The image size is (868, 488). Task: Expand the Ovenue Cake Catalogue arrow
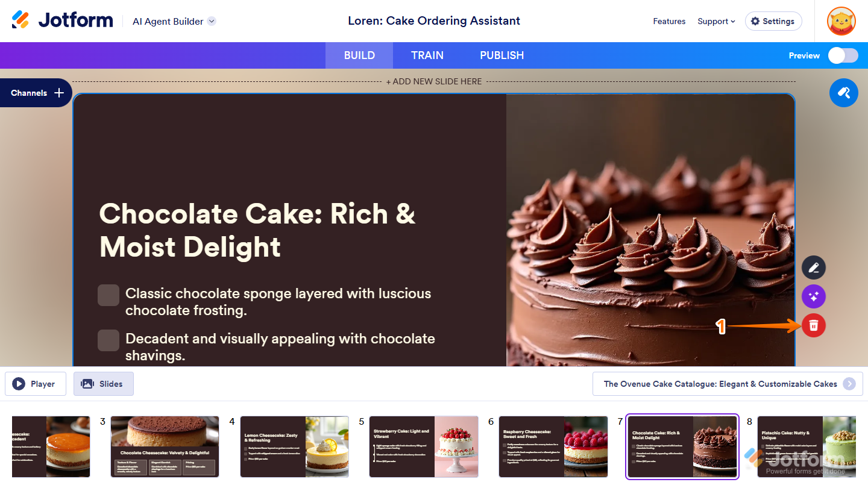pos(849,384)
